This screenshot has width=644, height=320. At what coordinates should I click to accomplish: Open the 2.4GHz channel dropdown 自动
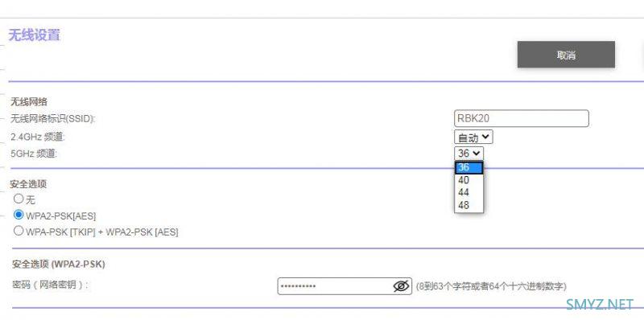point(473,137)
